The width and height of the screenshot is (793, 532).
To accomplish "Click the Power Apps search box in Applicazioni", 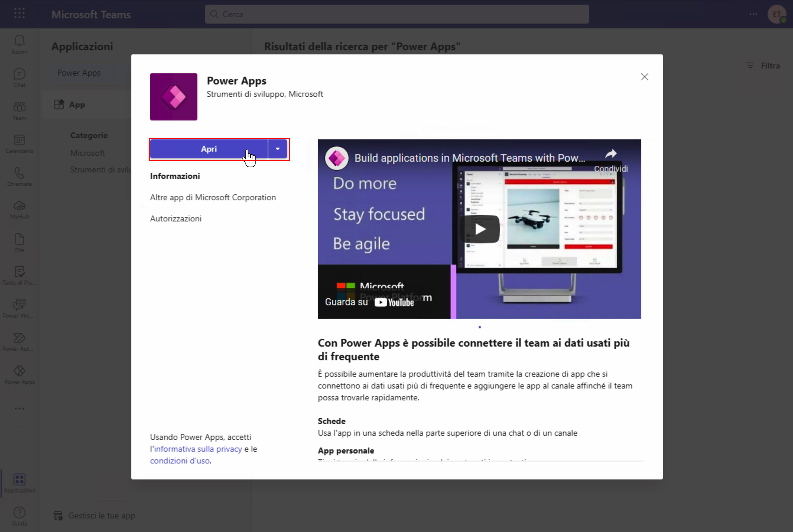I will [92, 73].
